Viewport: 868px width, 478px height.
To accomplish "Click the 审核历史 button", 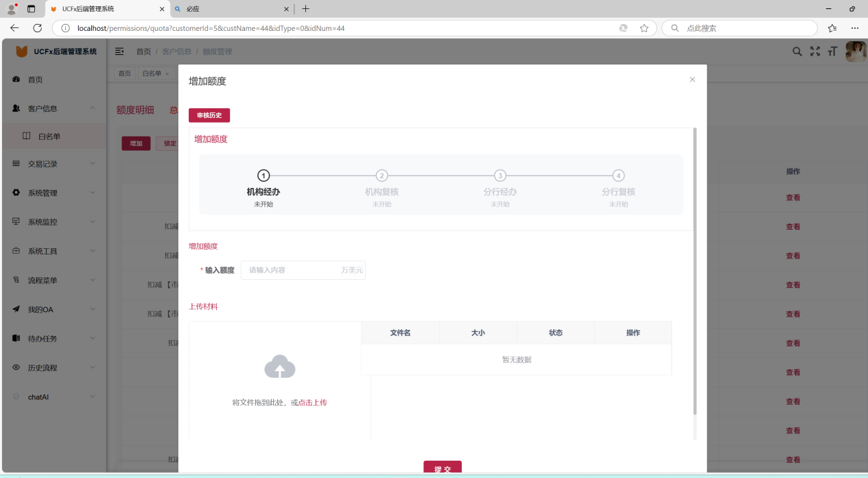I will (209, 115).
